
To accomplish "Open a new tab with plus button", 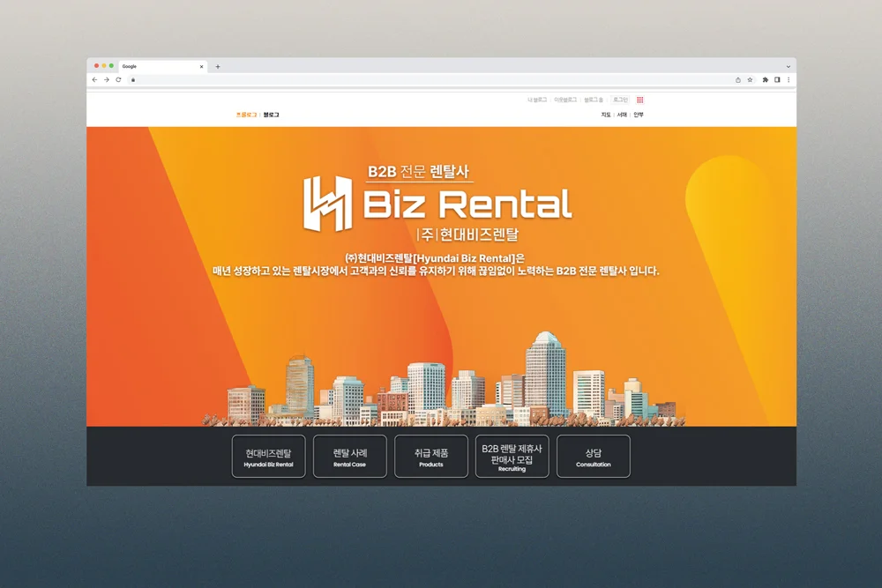I will pos(218,66).
